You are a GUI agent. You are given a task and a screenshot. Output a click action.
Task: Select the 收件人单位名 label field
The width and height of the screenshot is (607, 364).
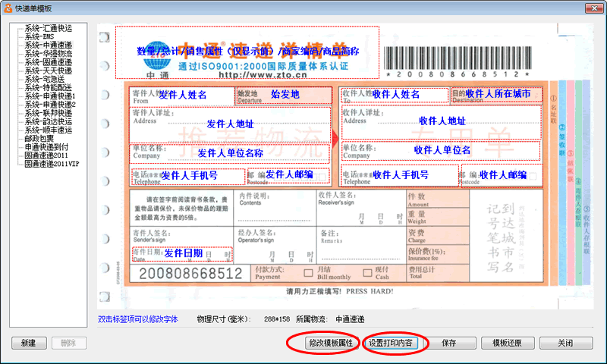(441, 150)
